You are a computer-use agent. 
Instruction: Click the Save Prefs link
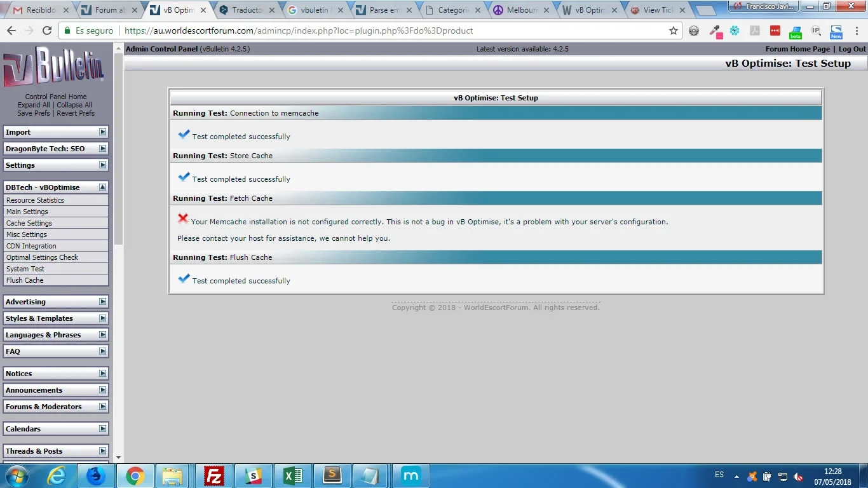pyautogui.click(x=34, y=113)
